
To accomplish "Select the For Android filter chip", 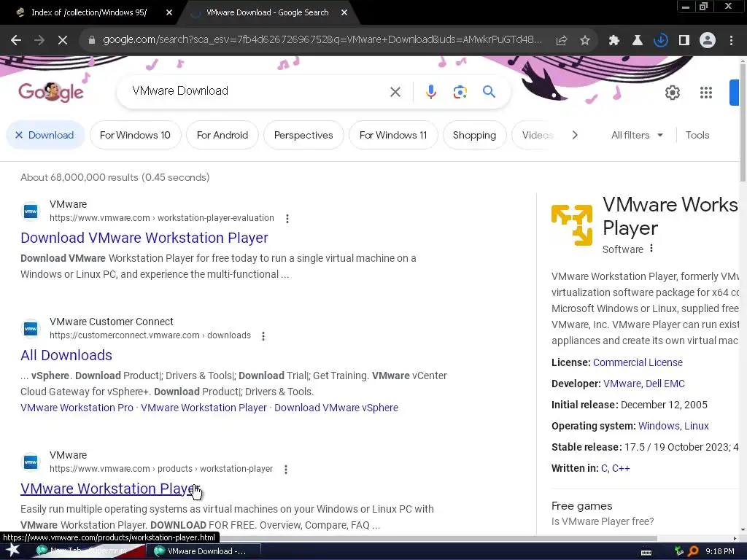I will pyautogui.click(x=222, y=135).
